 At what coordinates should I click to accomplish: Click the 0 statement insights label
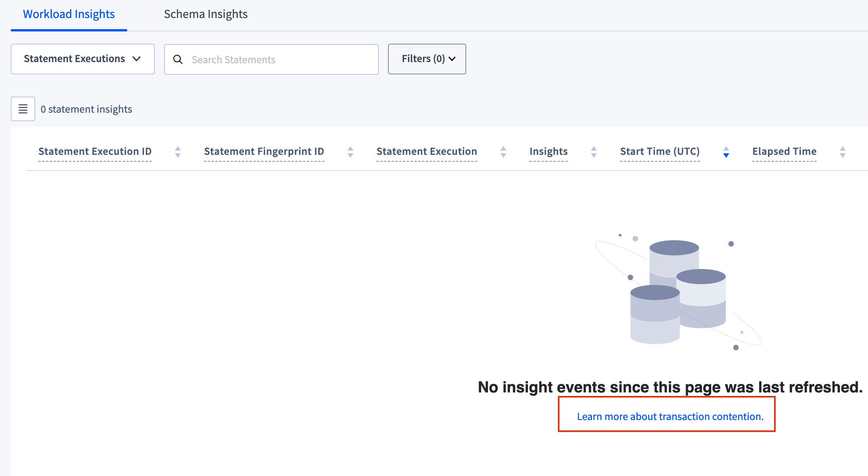click(86, 109)
